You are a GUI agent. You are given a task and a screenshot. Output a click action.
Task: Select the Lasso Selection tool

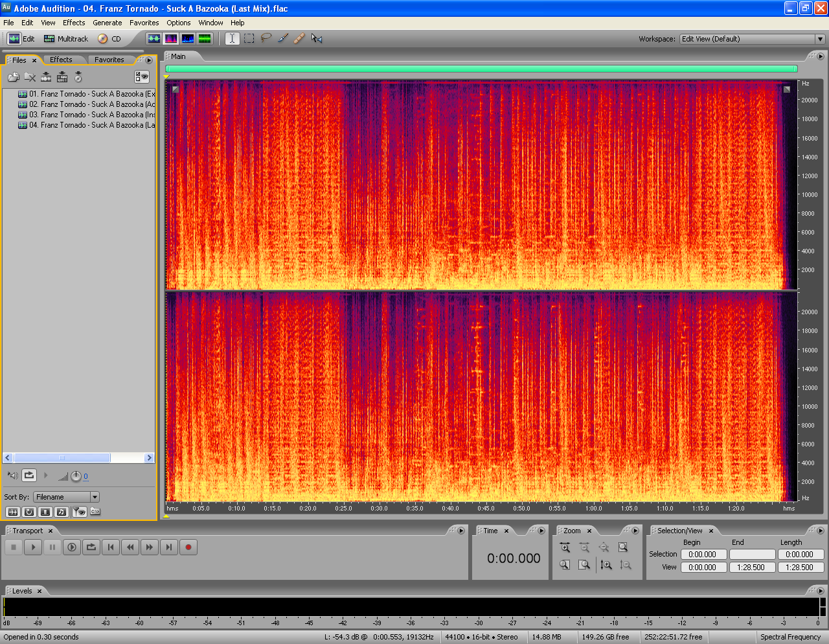click(266, 39)
